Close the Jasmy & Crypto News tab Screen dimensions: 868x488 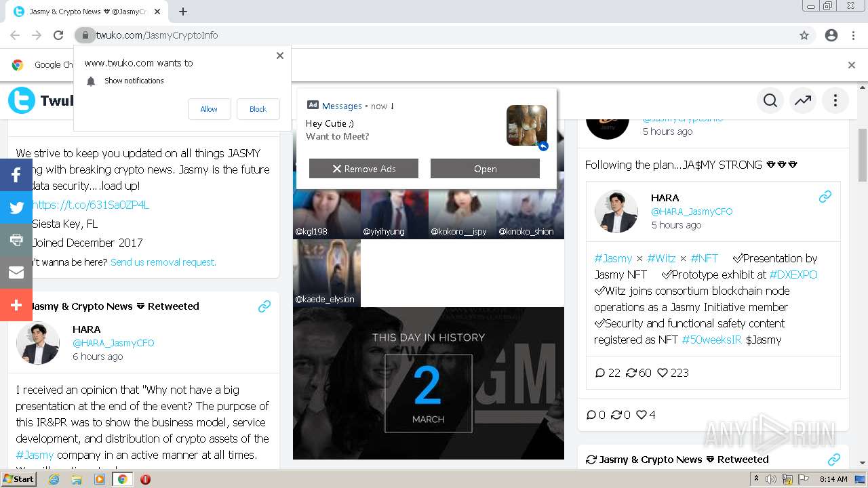click(157, 12)
